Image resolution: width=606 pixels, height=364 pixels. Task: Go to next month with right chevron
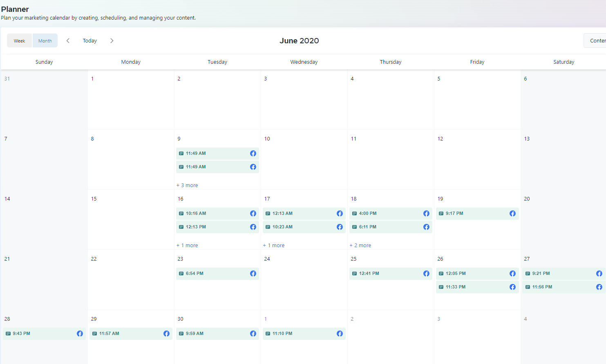tap(112, 41)
